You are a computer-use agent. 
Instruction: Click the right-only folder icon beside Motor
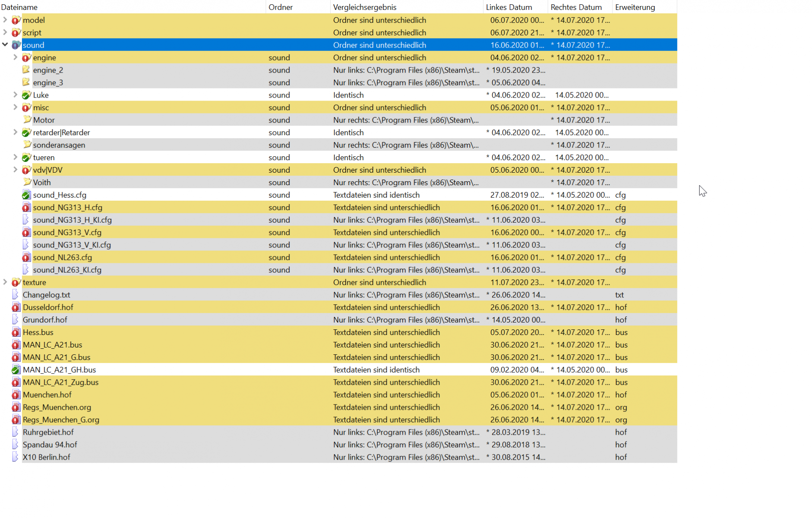click(27, 120)
